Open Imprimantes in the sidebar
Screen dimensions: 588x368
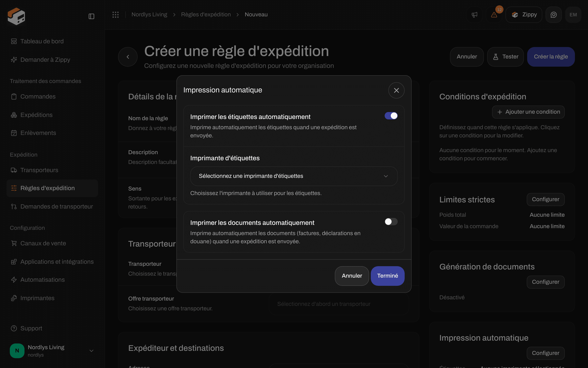click(52, 298)
